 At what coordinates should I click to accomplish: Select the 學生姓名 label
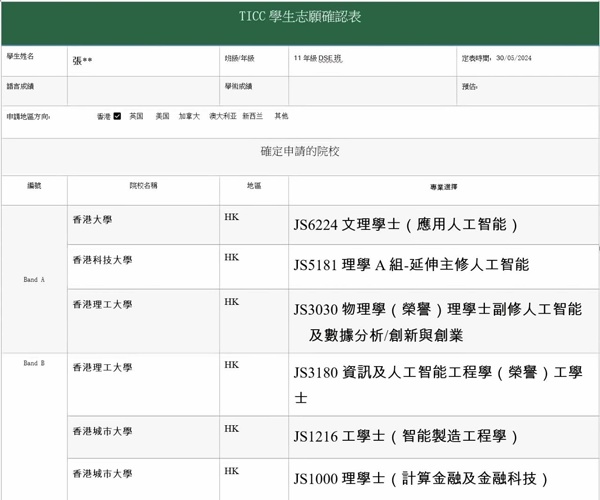tap(20, 56)
